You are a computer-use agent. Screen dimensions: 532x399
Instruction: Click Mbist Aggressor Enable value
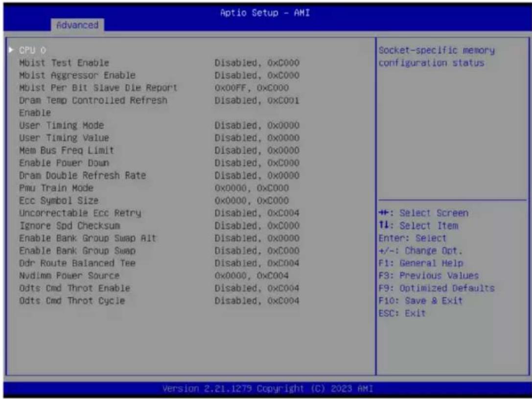257,75
